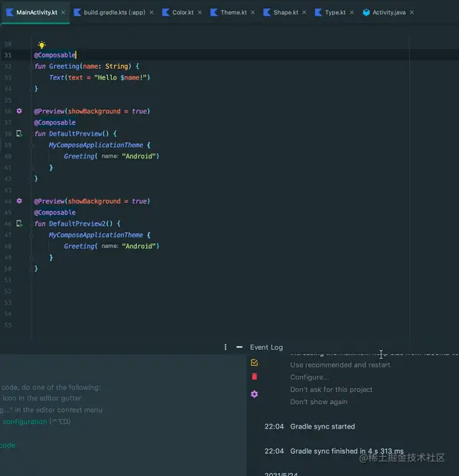Viewport: 459px width, 476px height.
Task: Clear Event Log with the red trash icon
Action: click(x=254, y=377)
